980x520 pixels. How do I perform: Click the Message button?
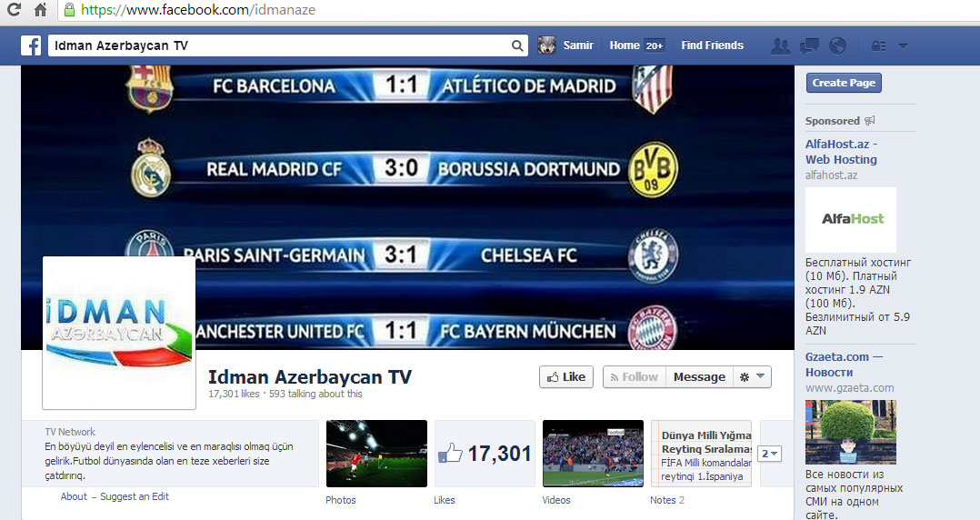coord(699,377)
